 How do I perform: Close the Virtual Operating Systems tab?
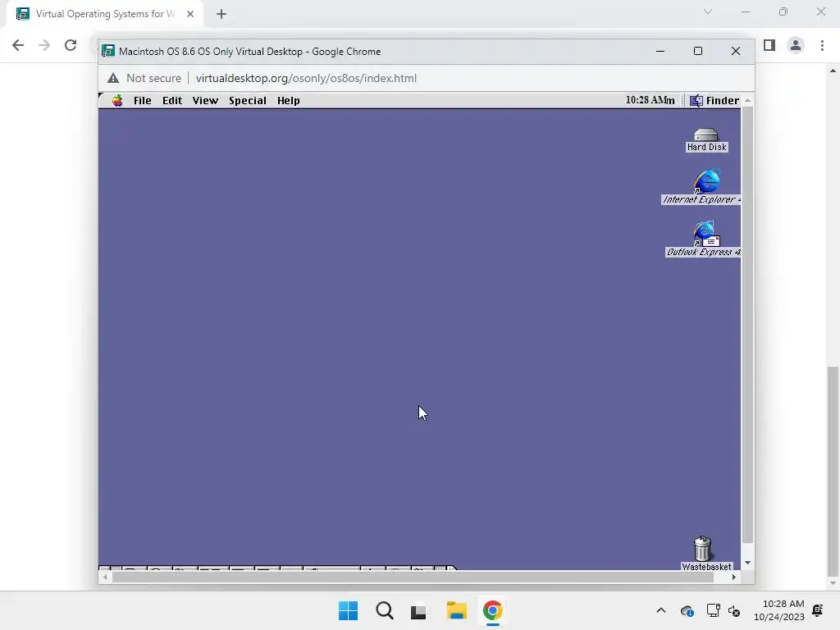point(190,14)
